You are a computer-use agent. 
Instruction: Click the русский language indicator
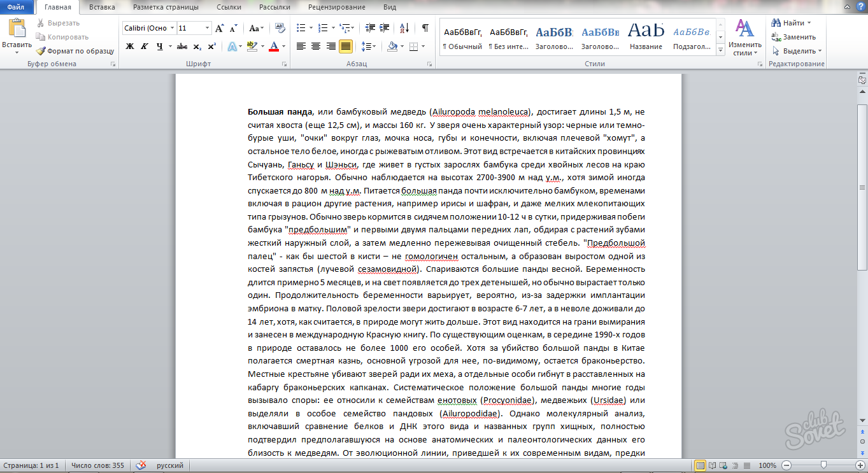(170, 465)
